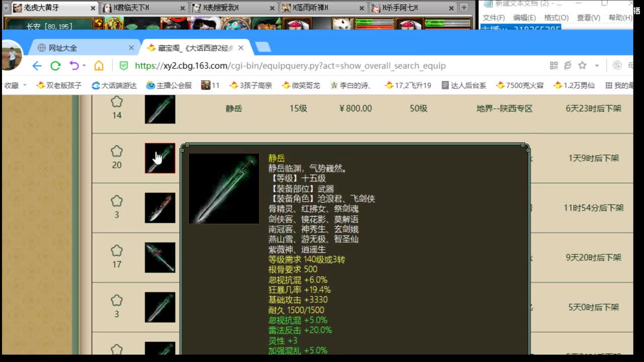Open the 1.2万男仙 bookmark
This screenshot has height=362, width=644.
coord(574,85)
